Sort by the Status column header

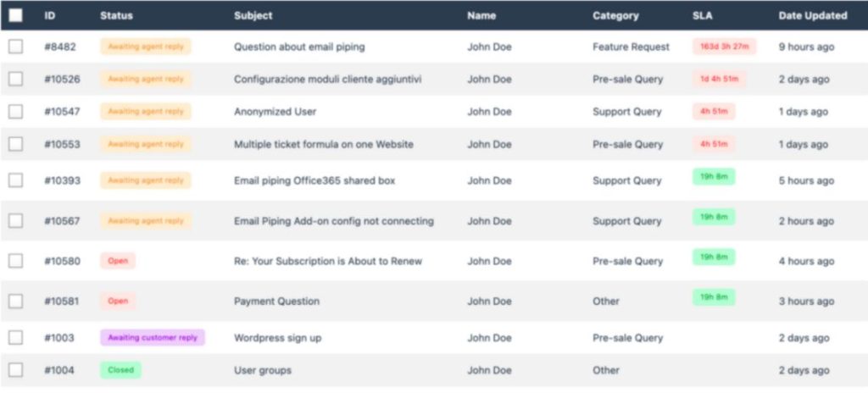click(116, 15)
